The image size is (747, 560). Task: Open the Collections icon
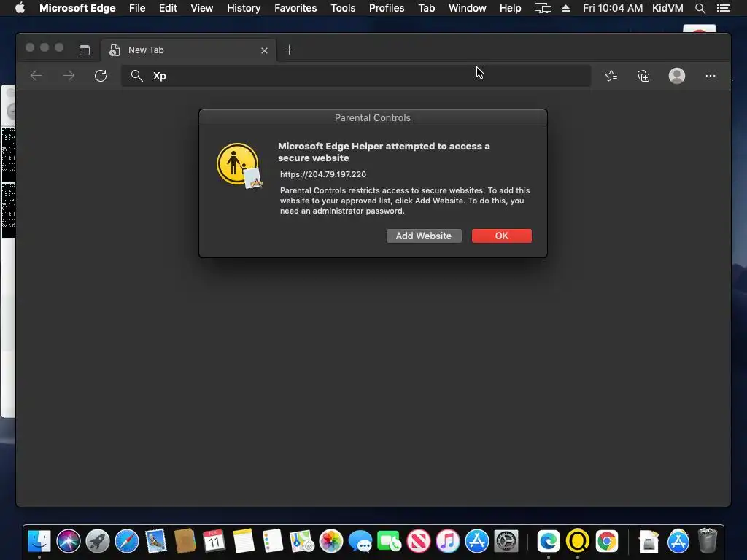643,76
